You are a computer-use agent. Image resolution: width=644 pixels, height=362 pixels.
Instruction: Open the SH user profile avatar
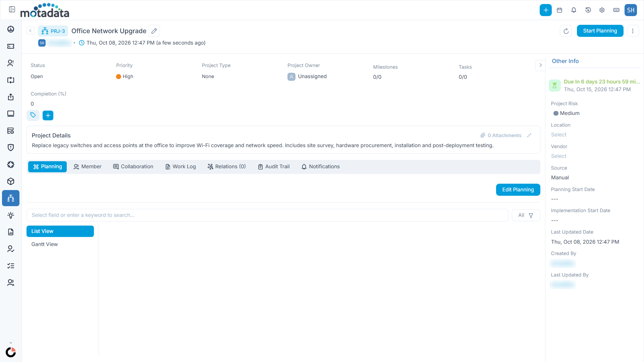631,10
